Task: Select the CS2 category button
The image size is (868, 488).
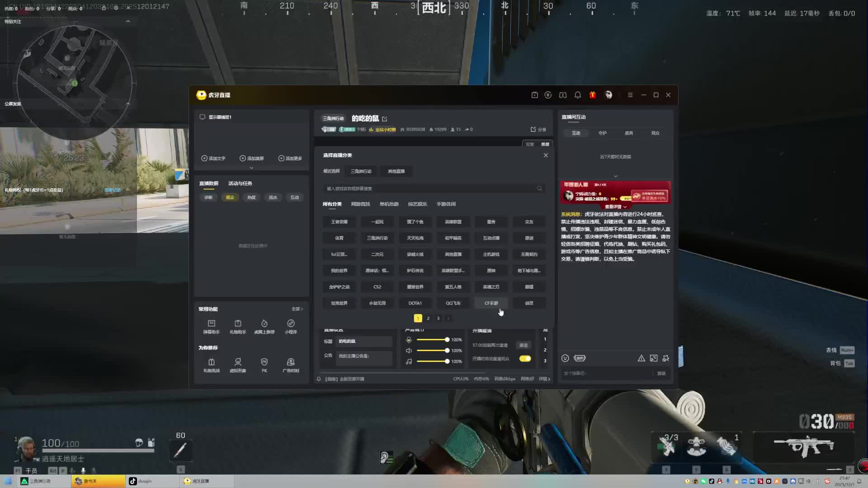Action: (x=377, y=287)
